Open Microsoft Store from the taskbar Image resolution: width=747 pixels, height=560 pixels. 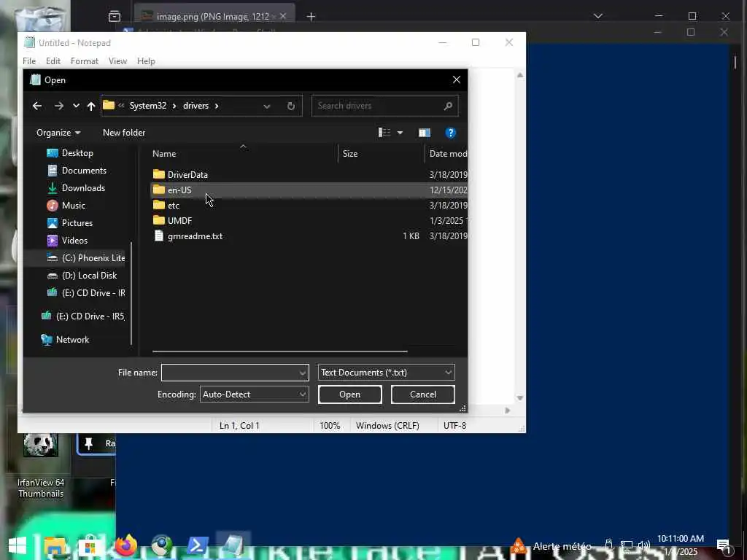pos(90,547)
